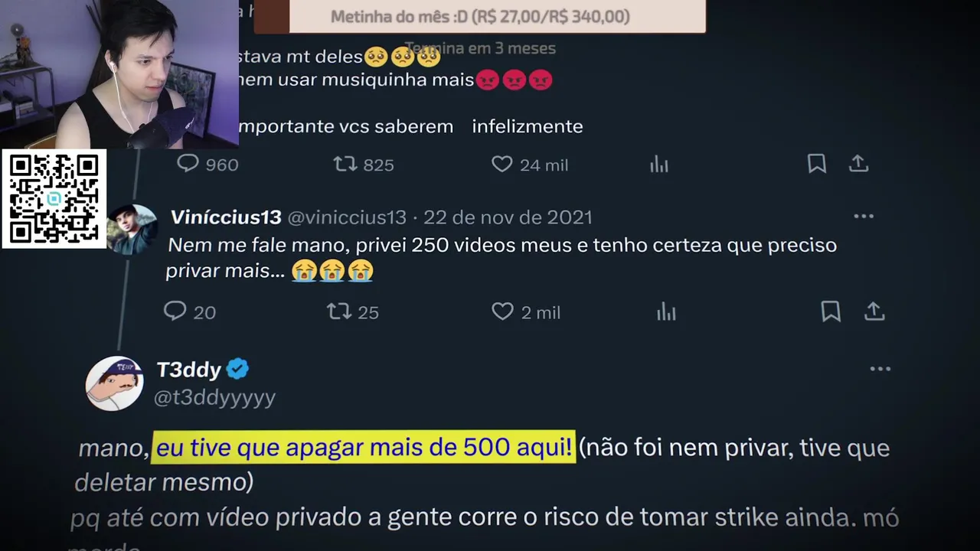Viewport: 980px width, 551px height.
Task: Reply to Viníccius13's tweet with 20 comments
Action: (190, 311)
